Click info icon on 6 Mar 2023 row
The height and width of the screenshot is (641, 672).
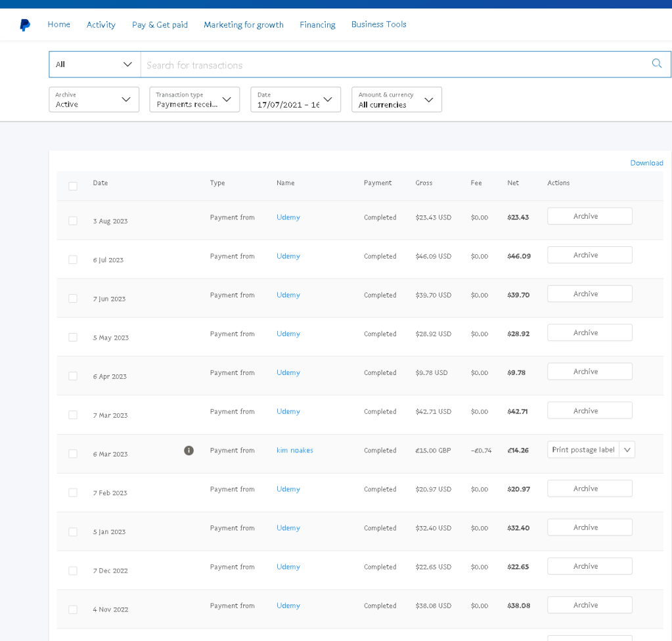[x=189, y=451]
